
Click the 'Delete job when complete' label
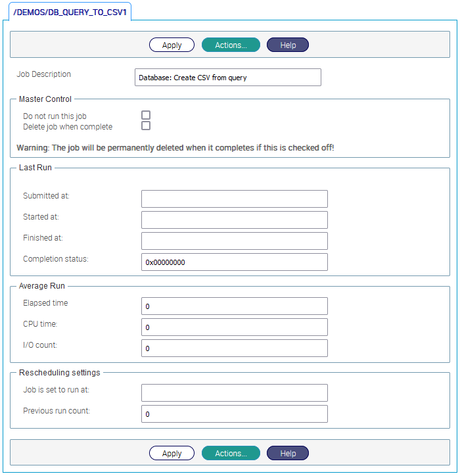pos(68,127)
